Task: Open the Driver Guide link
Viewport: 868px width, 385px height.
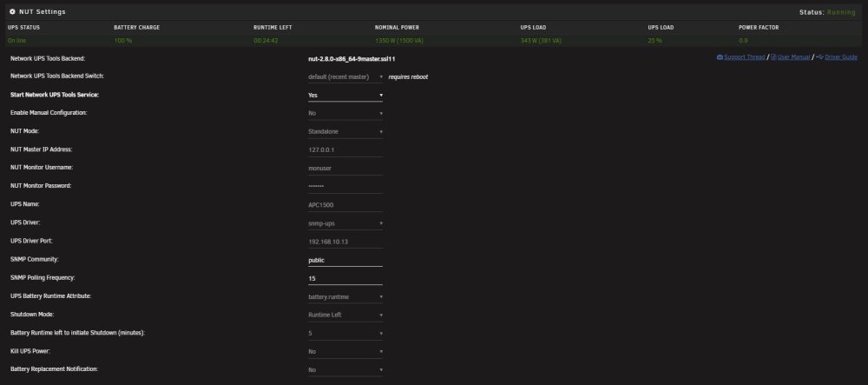Action: [x=841, y=57]
